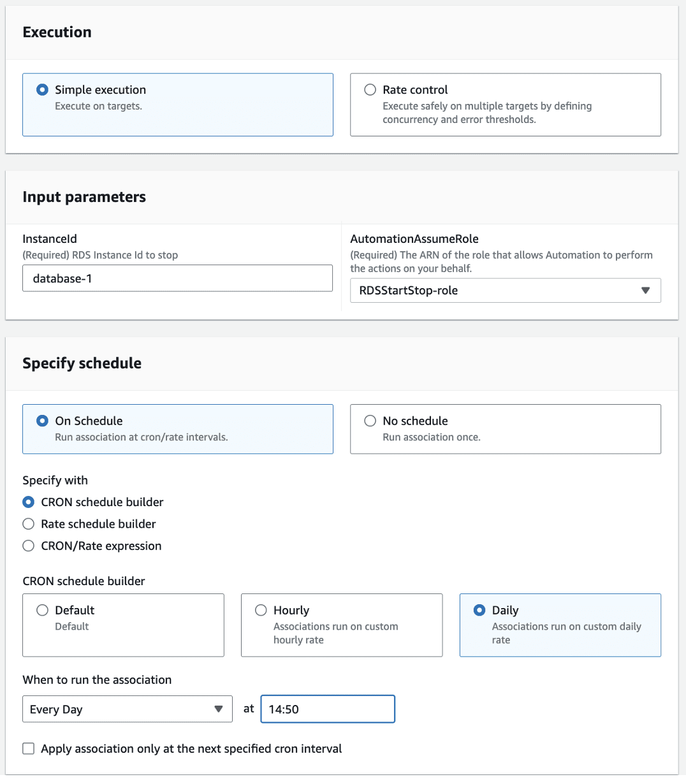Click the 14:50 time input field
Viewport: 686px width, 784px height.
(328, 709)
